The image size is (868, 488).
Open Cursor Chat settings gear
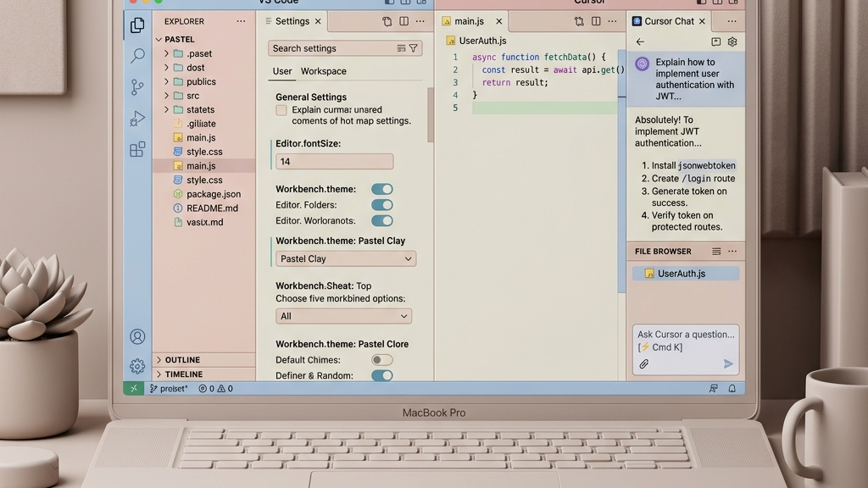coord(732,42)
